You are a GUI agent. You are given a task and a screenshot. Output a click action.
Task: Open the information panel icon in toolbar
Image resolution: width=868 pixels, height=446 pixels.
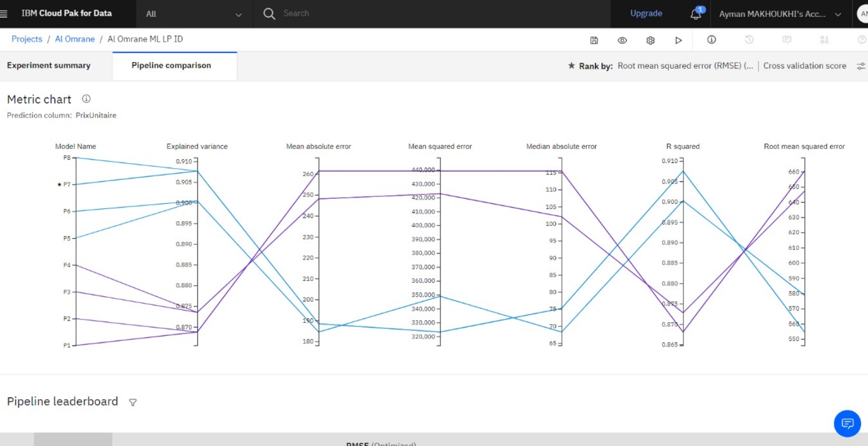point(711,40)
